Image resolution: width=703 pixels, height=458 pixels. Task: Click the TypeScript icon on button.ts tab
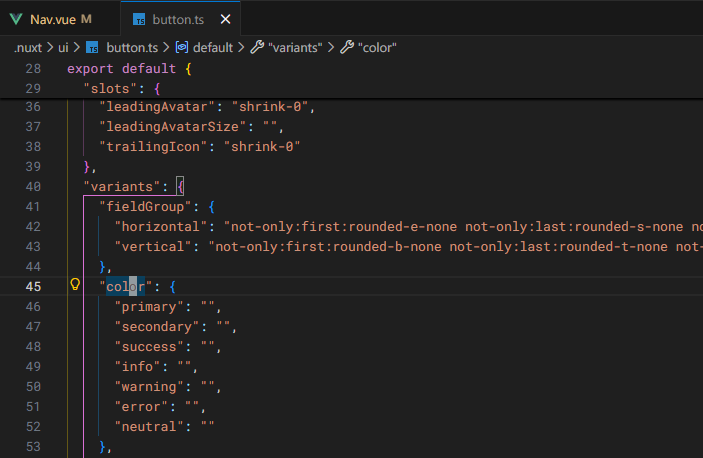(x=139, y=19)
